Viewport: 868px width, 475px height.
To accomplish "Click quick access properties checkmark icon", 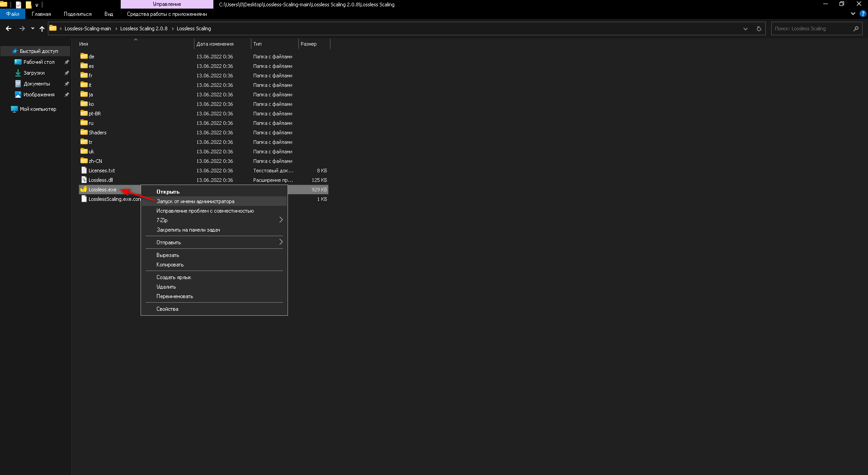I will (19, 5).
